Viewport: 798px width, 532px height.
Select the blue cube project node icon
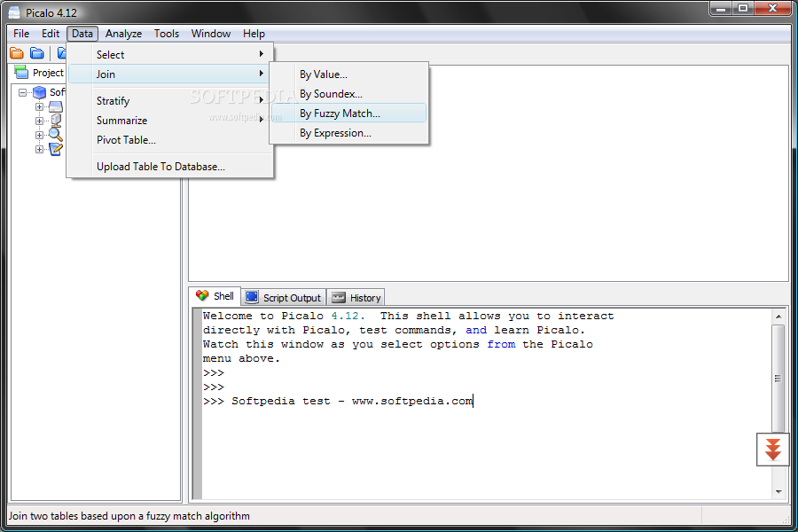(x=39, y=92)
